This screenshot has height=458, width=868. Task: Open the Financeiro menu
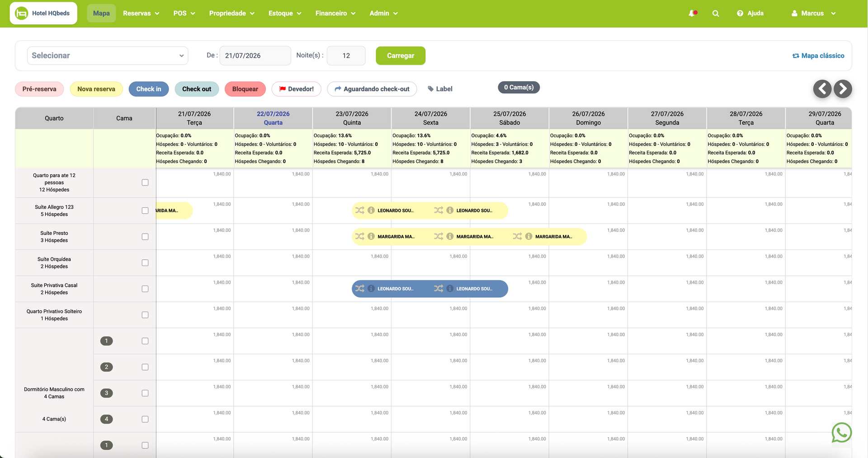tap(335, 14)
